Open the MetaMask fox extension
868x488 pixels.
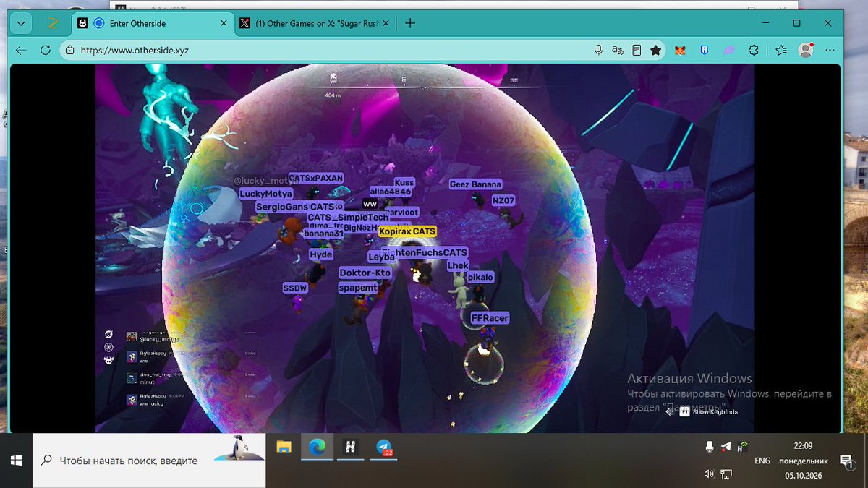click(679, 50)
